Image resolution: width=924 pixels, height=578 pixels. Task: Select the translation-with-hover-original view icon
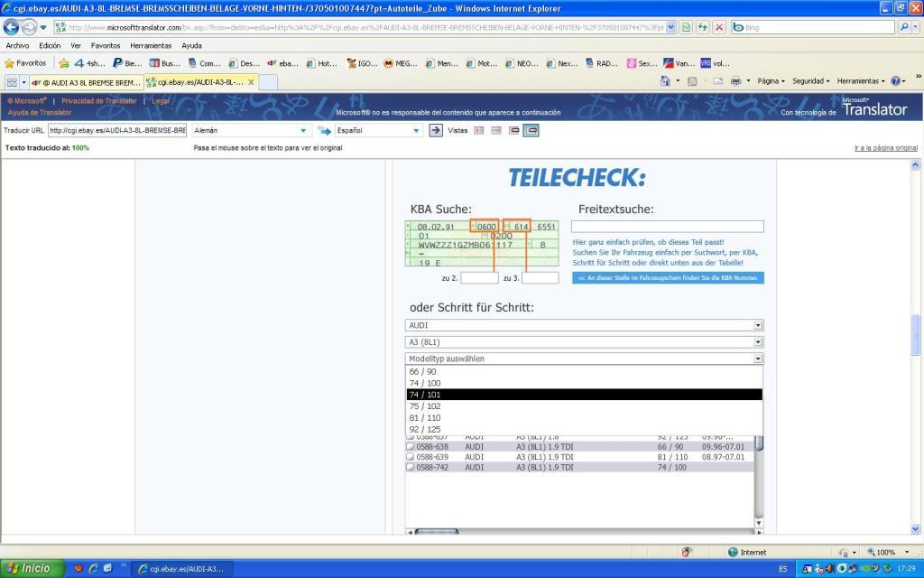click(531, 130)
